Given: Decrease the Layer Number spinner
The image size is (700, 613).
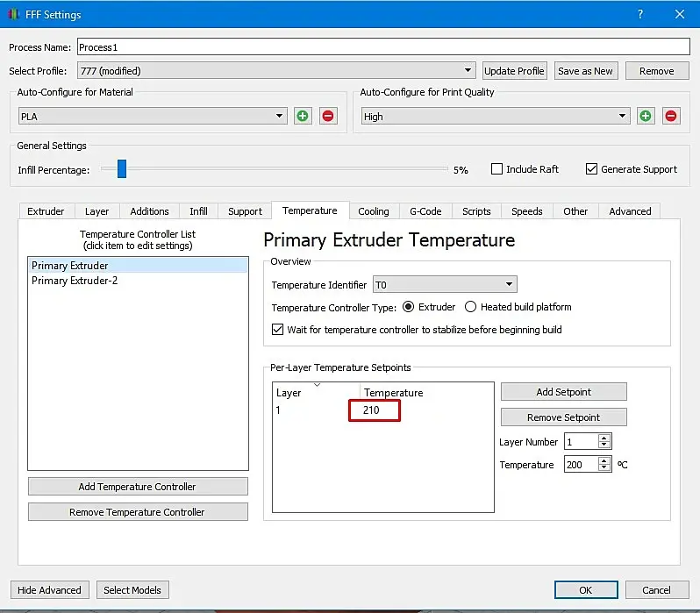Looking at the screenshot, I should [x=604, y=445].
